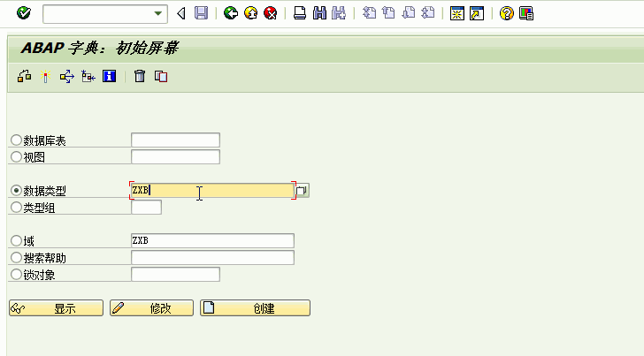Select the 数据库表 radio button
This screenshot has width=644, height=356.
click(16, 140)
